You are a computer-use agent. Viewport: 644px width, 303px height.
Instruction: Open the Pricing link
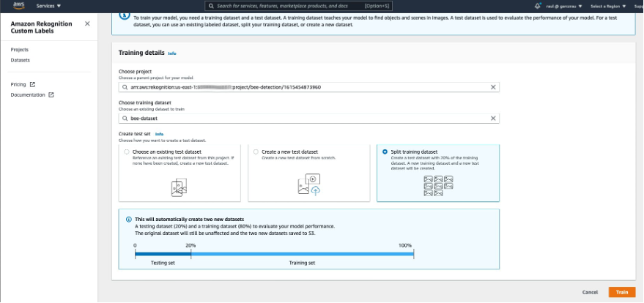[x=18, y=84]
